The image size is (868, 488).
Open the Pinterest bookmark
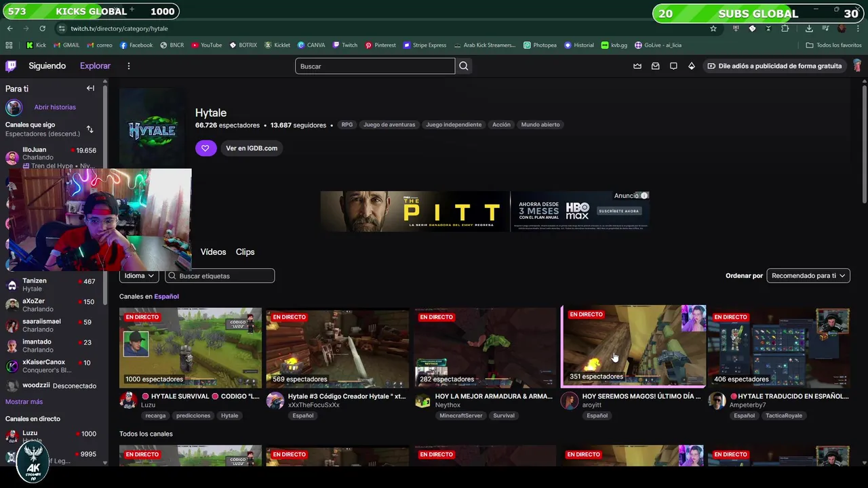click(380, 45)
